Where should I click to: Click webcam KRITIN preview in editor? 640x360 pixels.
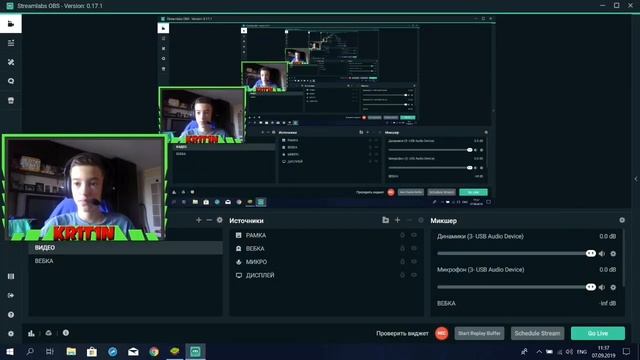coord(85,188)
